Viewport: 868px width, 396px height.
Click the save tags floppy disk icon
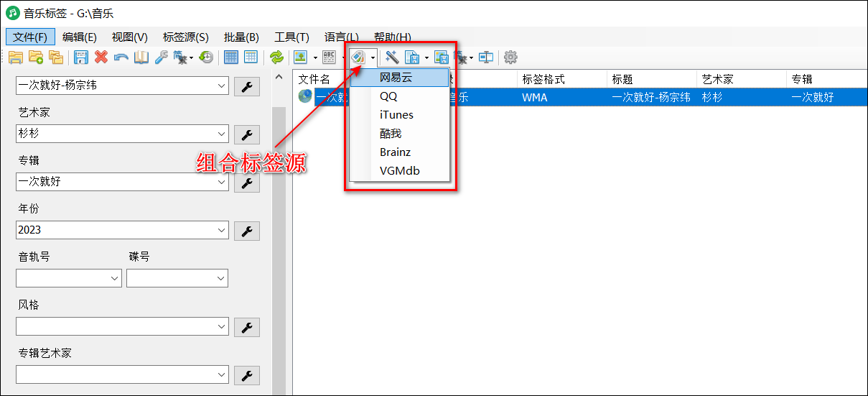81,57
